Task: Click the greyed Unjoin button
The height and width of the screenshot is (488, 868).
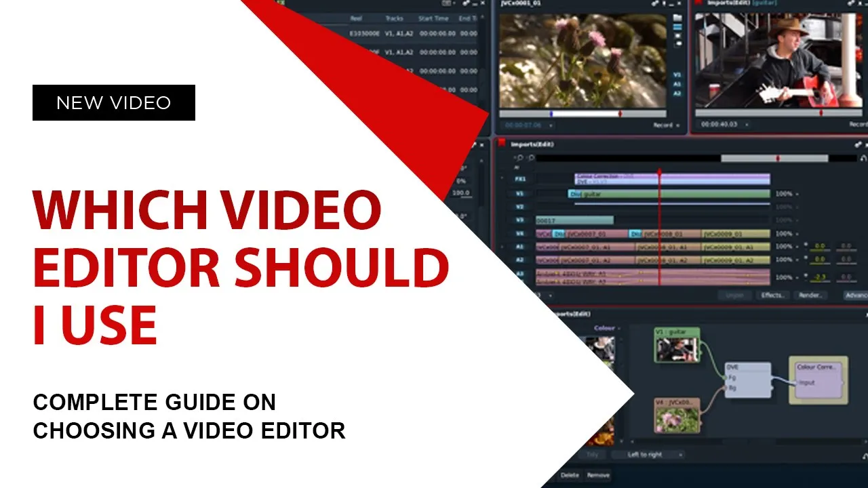Action: (x=735, y=296)
